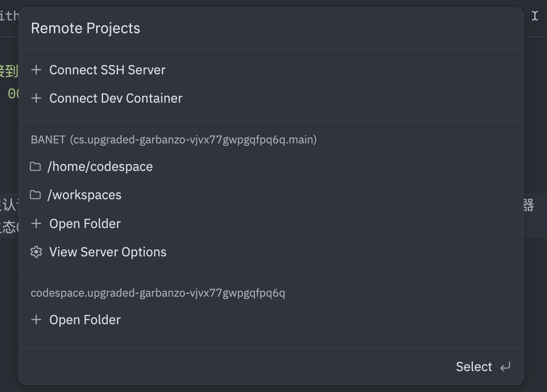
Task: Click the folder icon next to /workspaces
Action: 35,195
